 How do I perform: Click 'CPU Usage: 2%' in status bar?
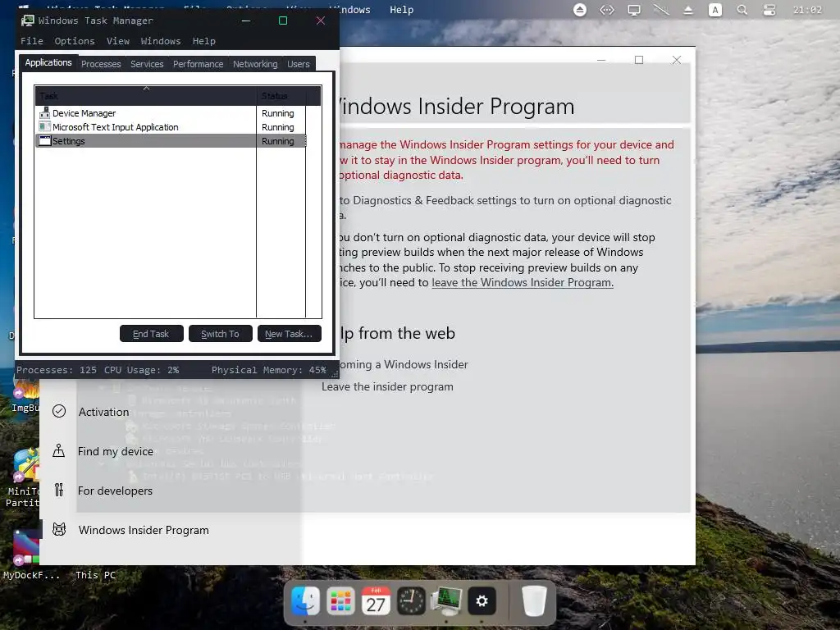(x=141, y=370)
